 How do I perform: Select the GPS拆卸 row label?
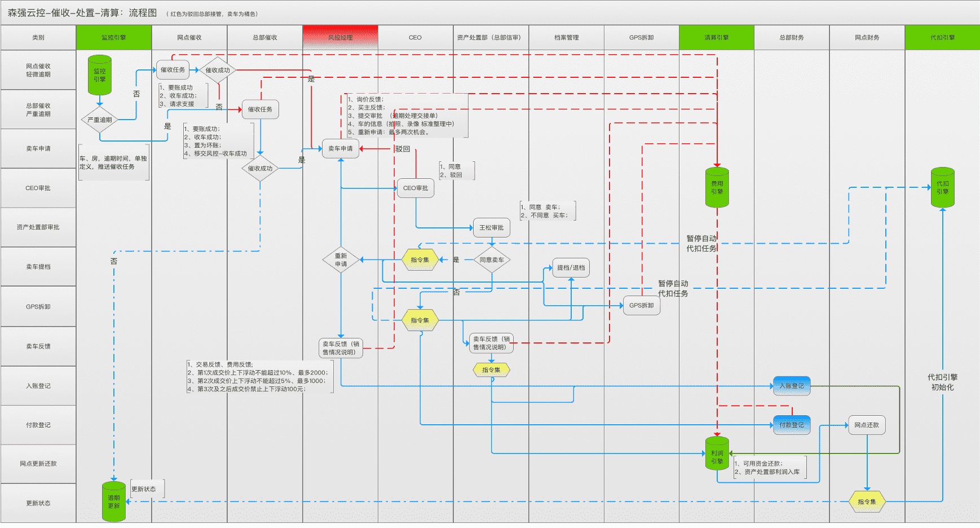[38, 306]
